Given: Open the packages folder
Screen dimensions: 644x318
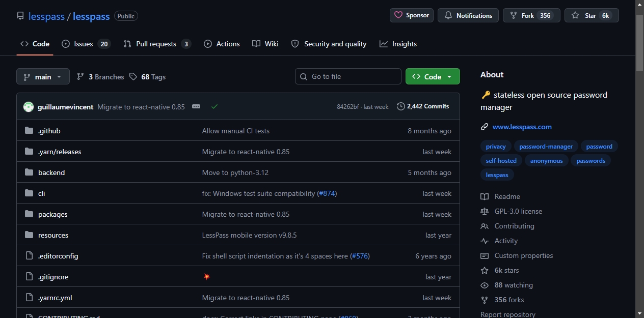Looking at the screenshot, I should [x=53, y=214].
